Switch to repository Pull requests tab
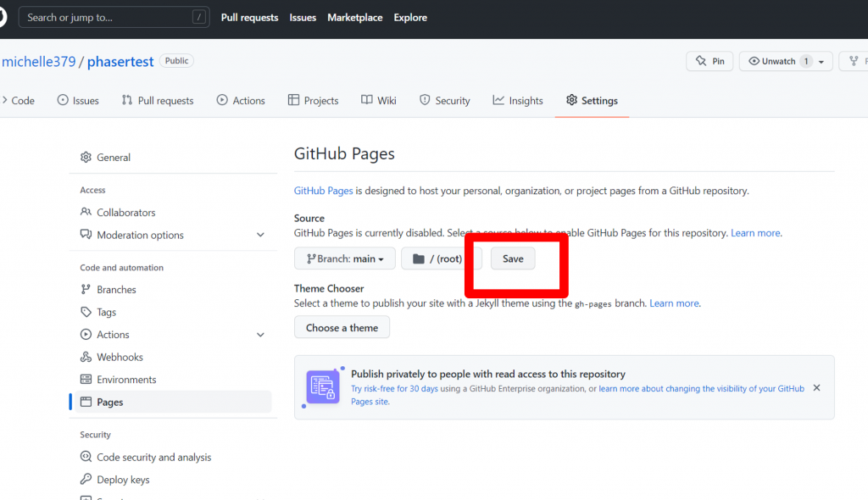 click(x=158, y=100)
